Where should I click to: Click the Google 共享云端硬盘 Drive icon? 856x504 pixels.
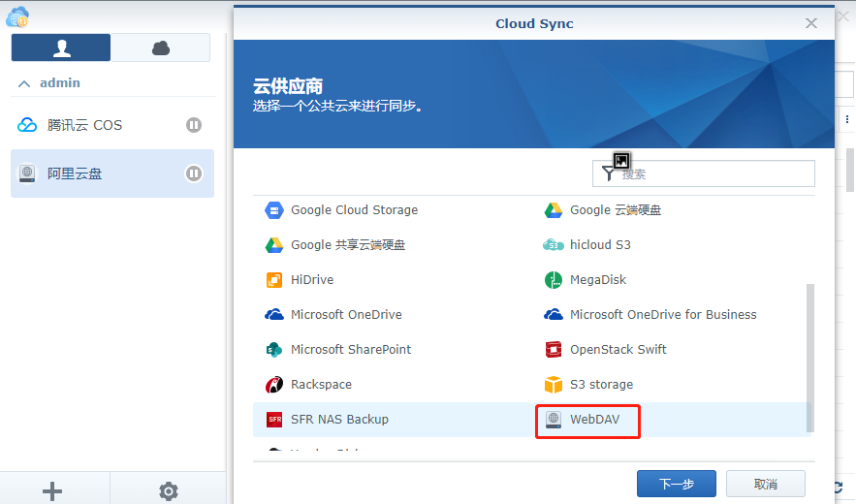274,245
